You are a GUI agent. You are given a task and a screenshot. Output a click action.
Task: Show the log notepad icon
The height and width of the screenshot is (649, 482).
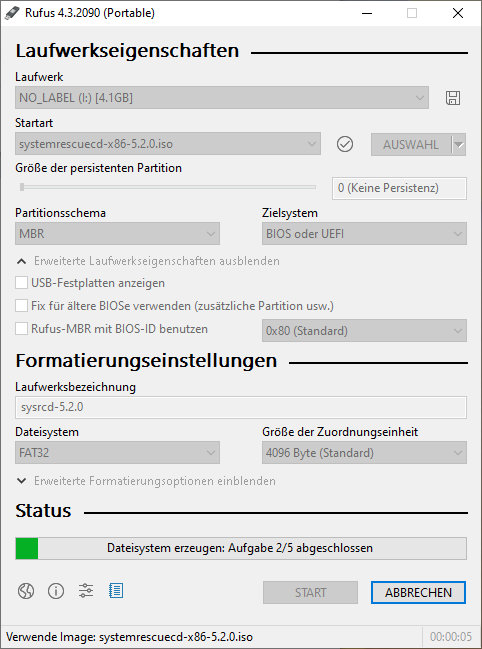pos(116,591)
